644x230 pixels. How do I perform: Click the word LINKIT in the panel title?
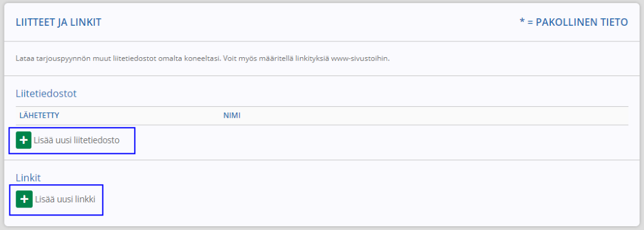[86, 22]
